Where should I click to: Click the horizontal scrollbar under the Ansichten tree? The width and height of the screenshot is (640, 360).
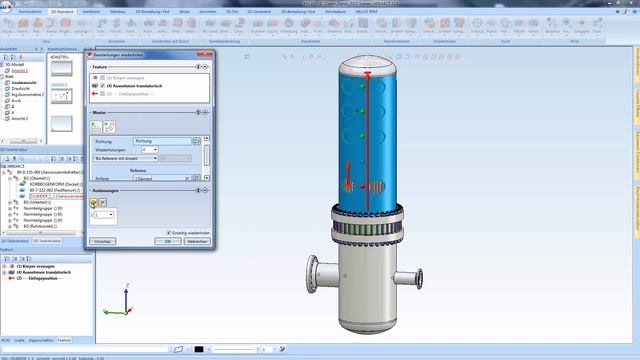coord(23,141)
